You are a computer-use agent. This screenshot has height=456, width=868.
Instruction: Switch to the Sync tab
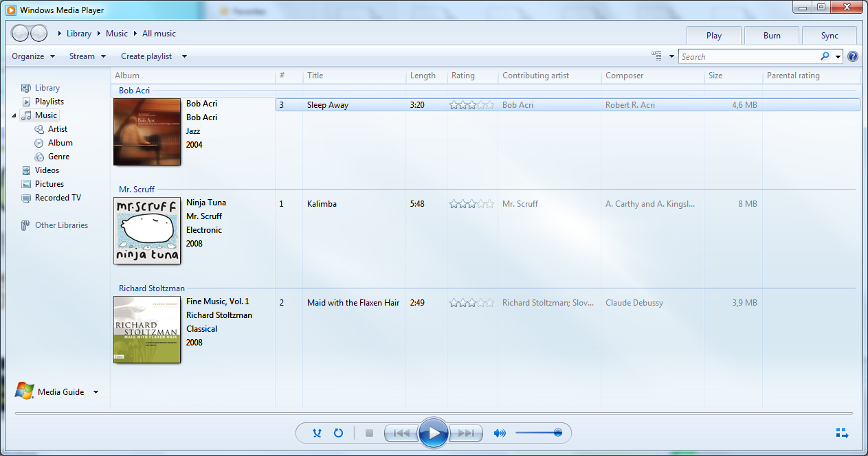(830, 36)
